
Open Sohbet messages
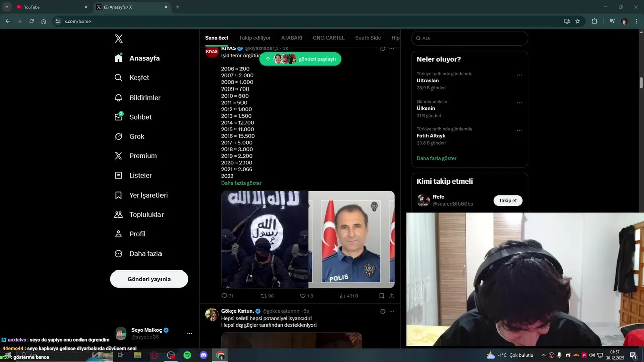[x=133, y=117]
